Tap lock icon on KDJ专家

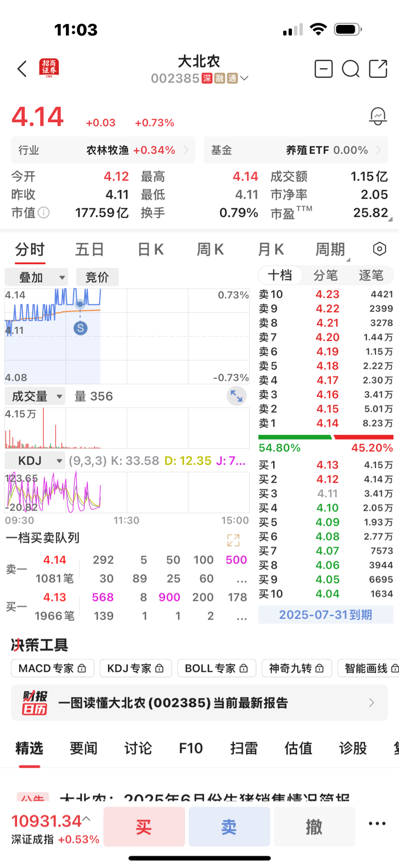159,668
